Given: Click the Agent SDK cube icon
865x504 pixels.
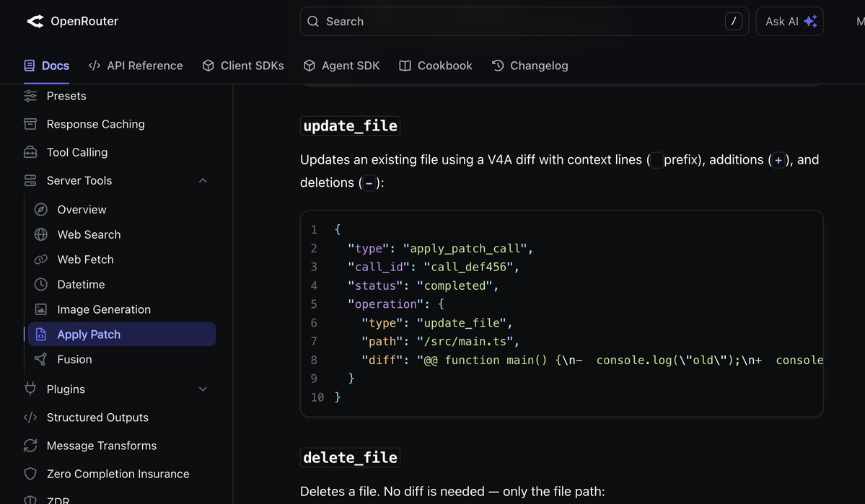Looking at the screenshot, I should (309, 66).
